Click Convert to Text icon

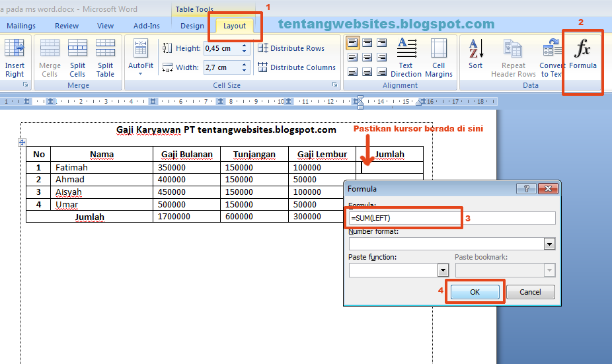click(x=551, y=57)
